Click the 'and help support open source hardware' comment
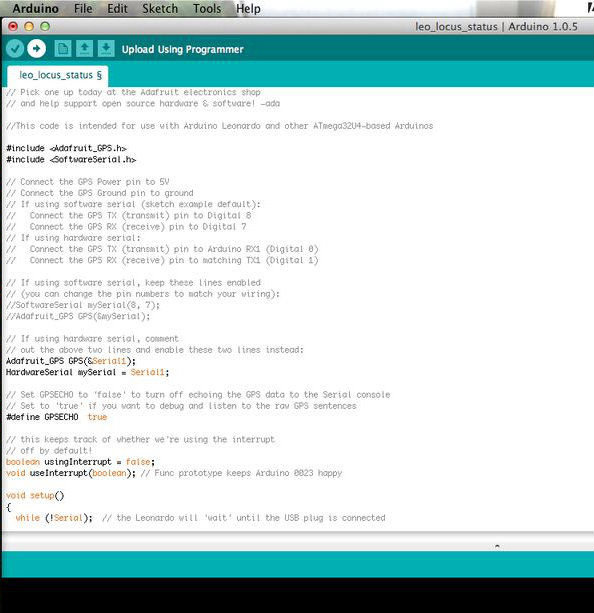This screenshot has width=594, height=613. click(143, 104)
